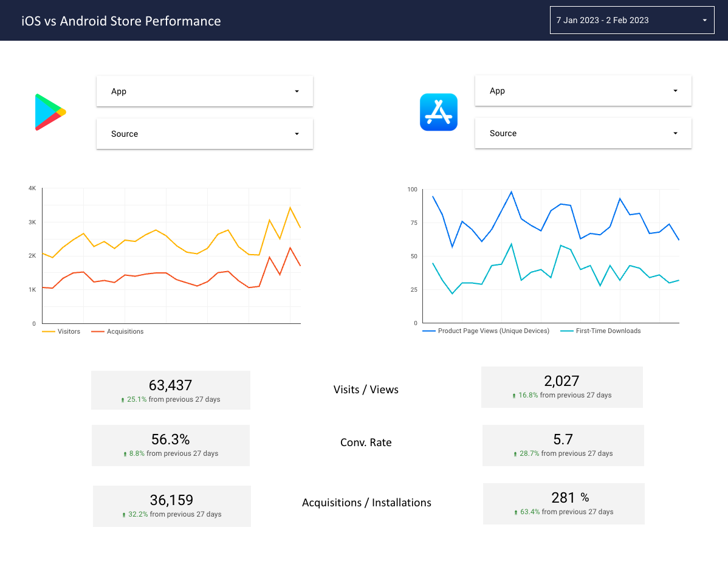Click the arrow on the Android Source dropdown

[297, 134]
